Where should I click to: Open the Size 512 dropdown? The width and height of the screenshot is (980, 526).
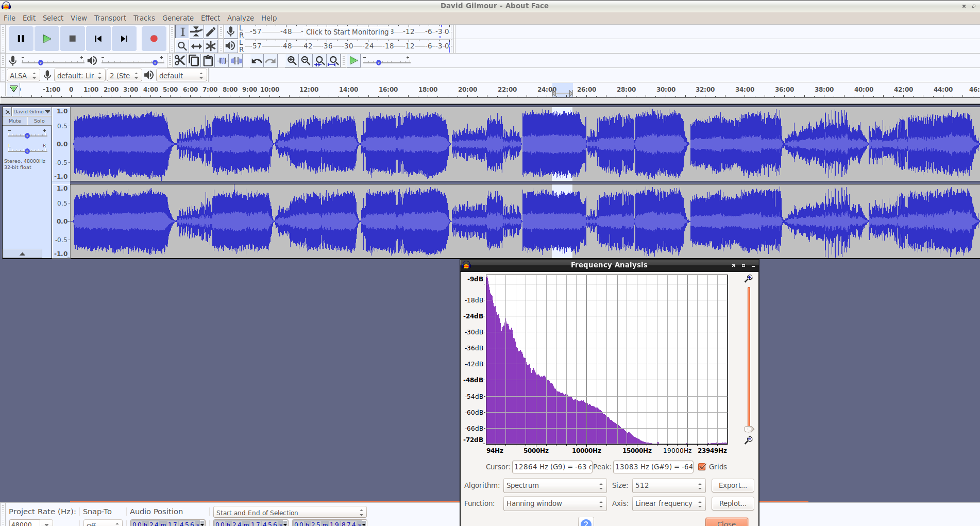(x=668, y=485)
